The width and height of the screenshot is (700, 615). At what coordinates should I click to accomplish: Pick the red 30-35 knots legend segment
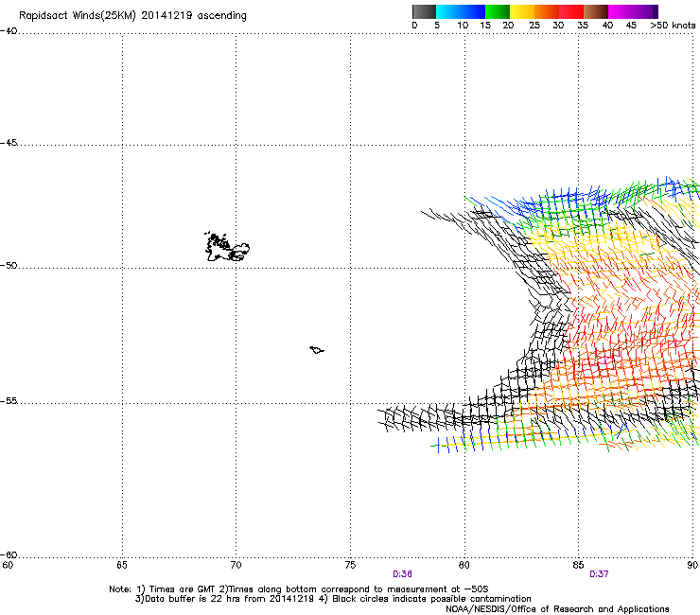pos(571,11)
